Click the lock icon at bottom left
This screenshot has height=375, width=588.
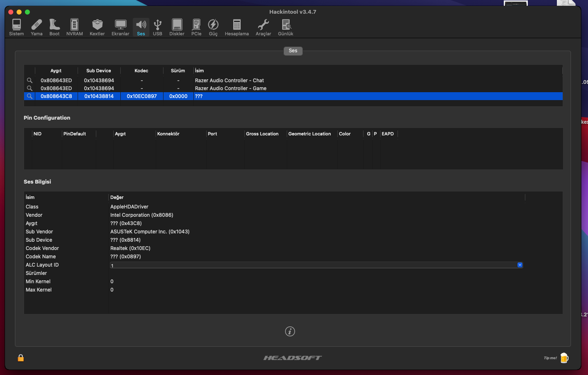click(x=21, y=358)
